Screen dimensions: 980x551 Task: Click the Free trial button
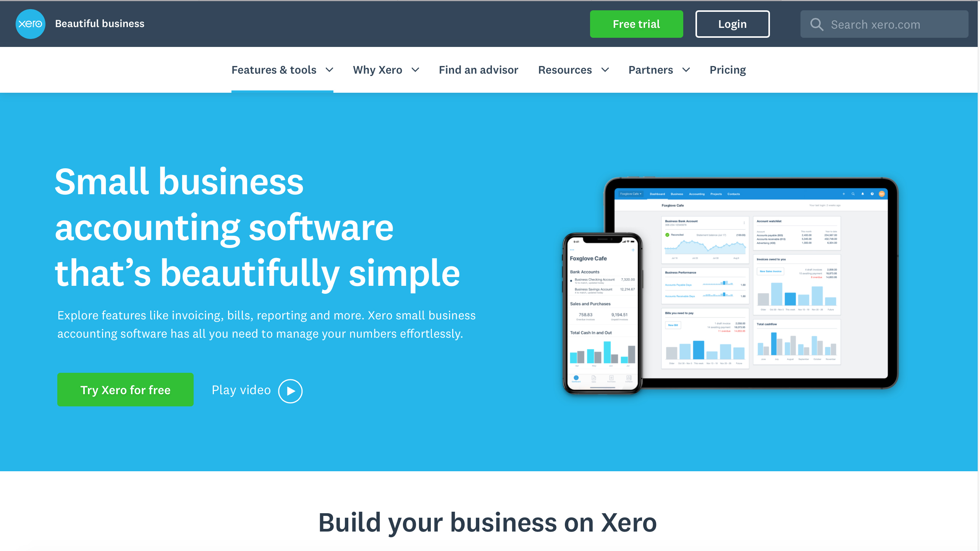(x=636, y=24)
